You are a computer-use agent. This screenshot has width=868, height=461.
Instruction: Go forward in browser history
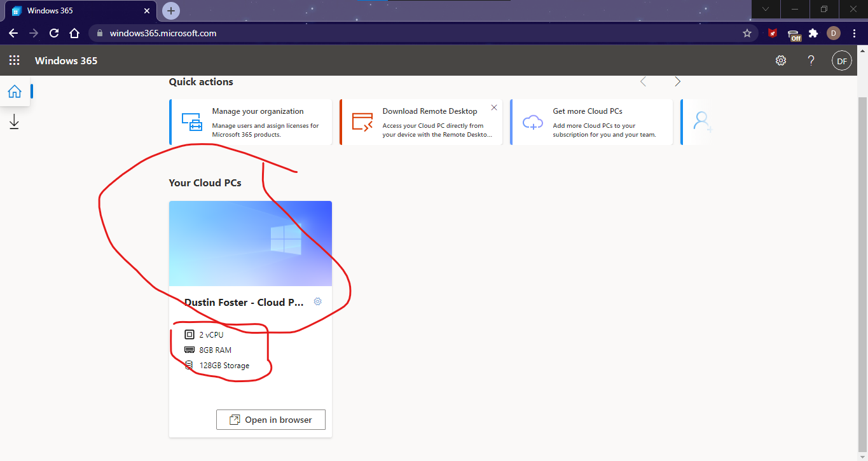click(34, 33)
